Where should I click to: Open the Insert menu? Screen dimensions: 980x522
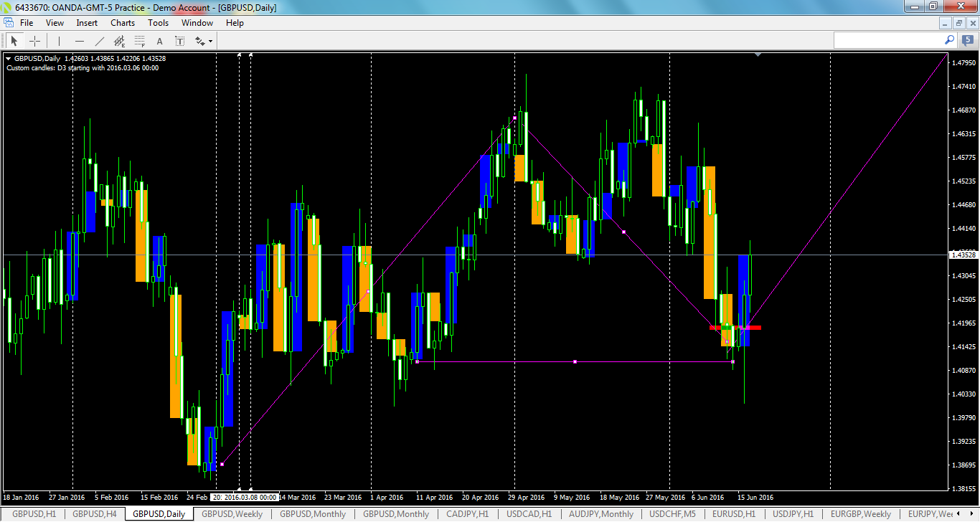pos(86,22)
